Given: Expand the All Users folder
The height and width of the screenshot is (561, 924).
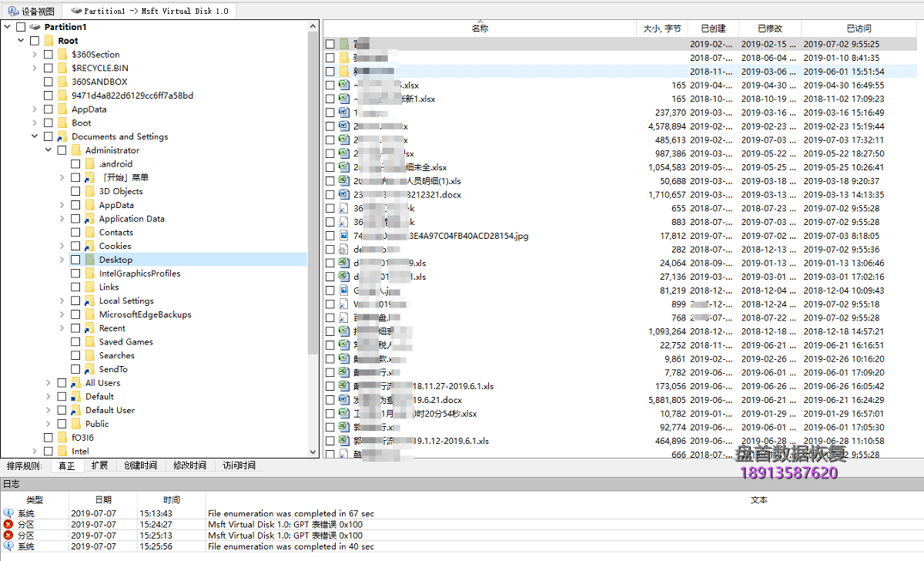Looking at the screenshot, I should (49, 383).
